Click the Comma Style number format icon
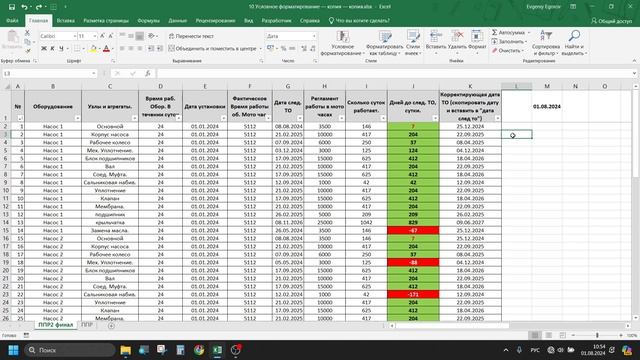The height and width of the screenshot is (360, 640). click(292, 49)
